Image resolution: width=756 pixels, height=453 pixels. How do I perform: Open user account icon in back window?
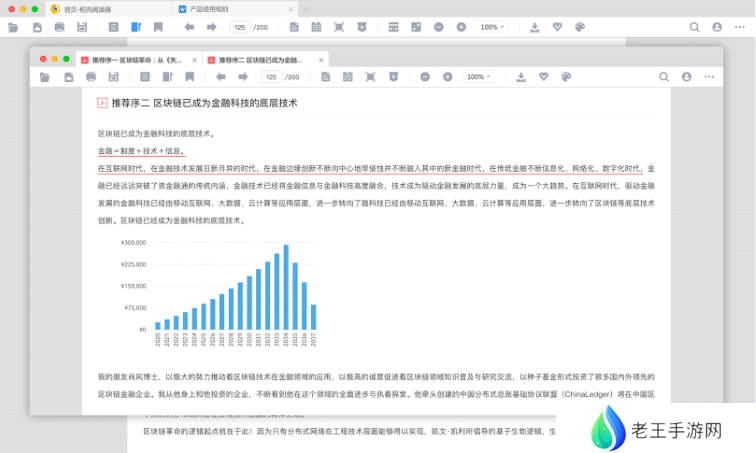[717, 27]
